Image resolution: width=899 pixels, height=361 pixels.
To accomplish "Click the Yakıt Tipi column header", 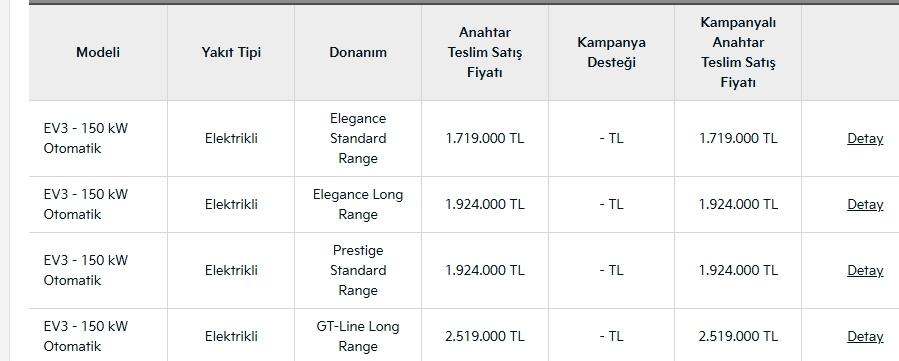I will [231, 53].
